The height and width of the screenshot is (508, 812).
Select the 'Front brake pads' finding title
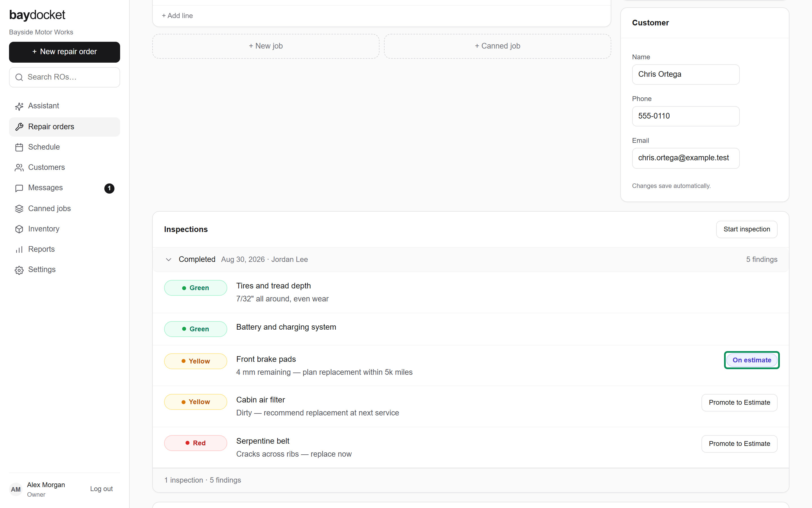click(x=266, y=359)
